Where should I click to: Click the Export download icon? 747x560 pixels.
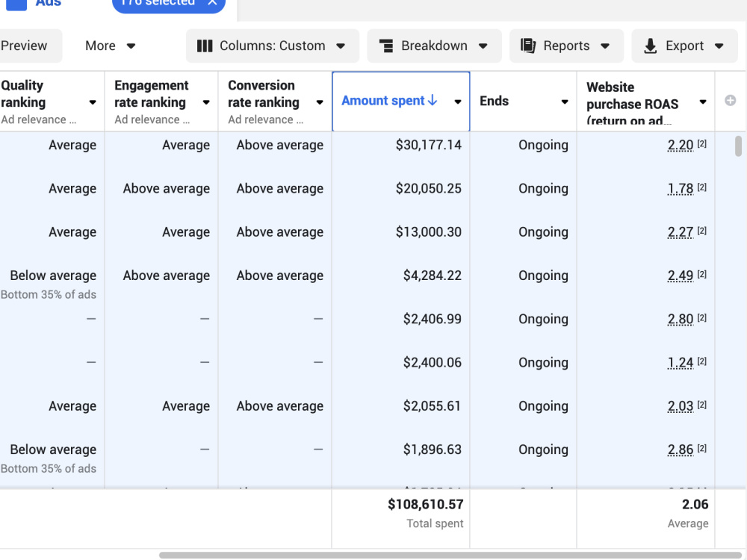pyautogui.click(x=650, y=46)
